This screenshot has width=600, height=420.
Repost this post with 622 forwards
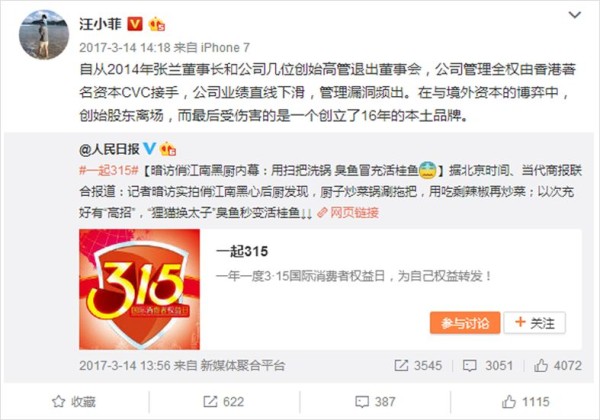click(x=223, y=402)
